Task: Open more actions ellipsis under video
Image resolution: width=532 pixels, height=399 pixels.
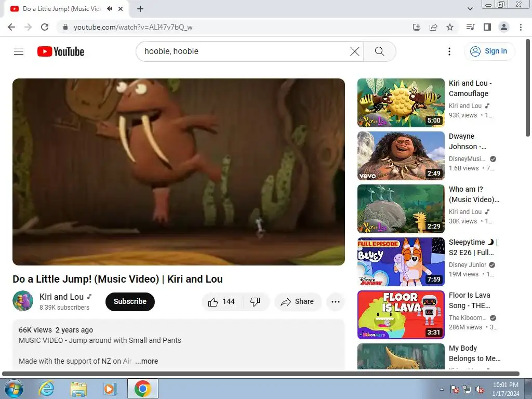Action: [336, 302]
